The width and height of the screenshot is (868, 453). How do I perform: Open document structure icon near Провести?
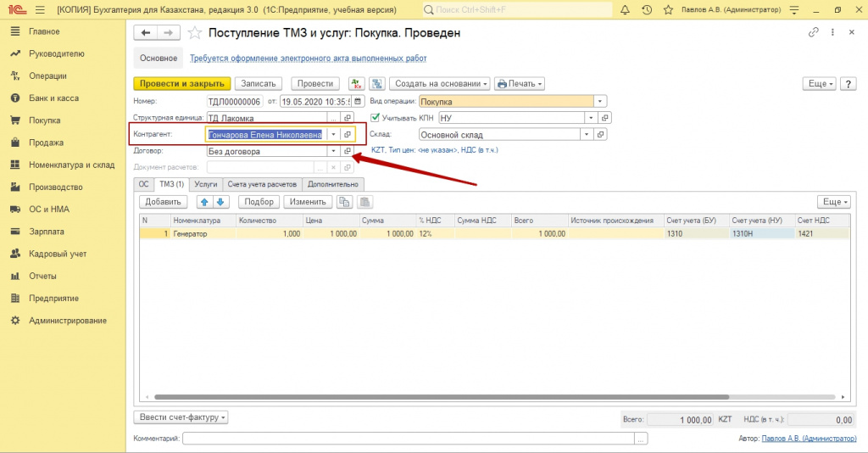pyautogui.click(x=377, y=84)
